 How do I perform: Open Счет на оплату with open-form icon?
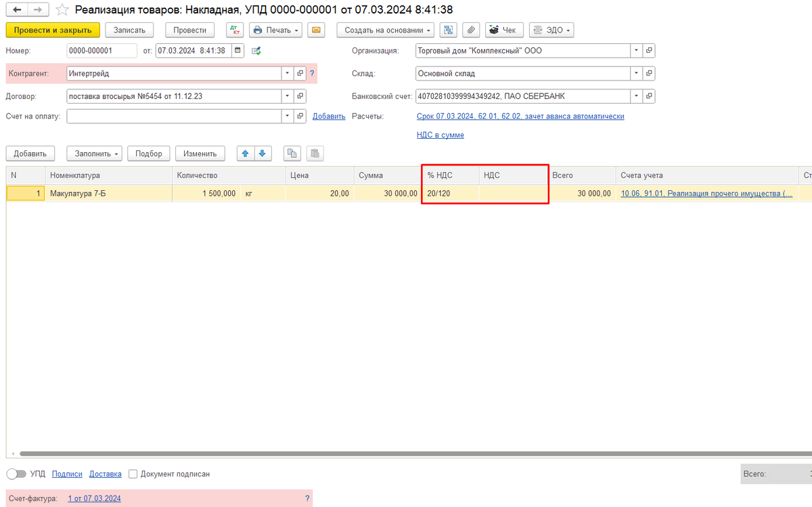(300, 116)
